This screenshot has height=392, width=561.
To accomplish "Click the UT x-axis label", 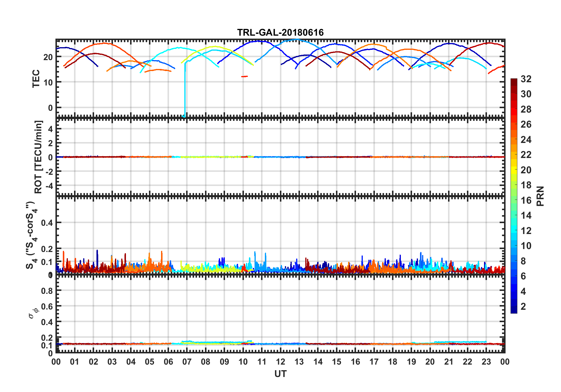I will pyautogui.click(x=280, y=374).
